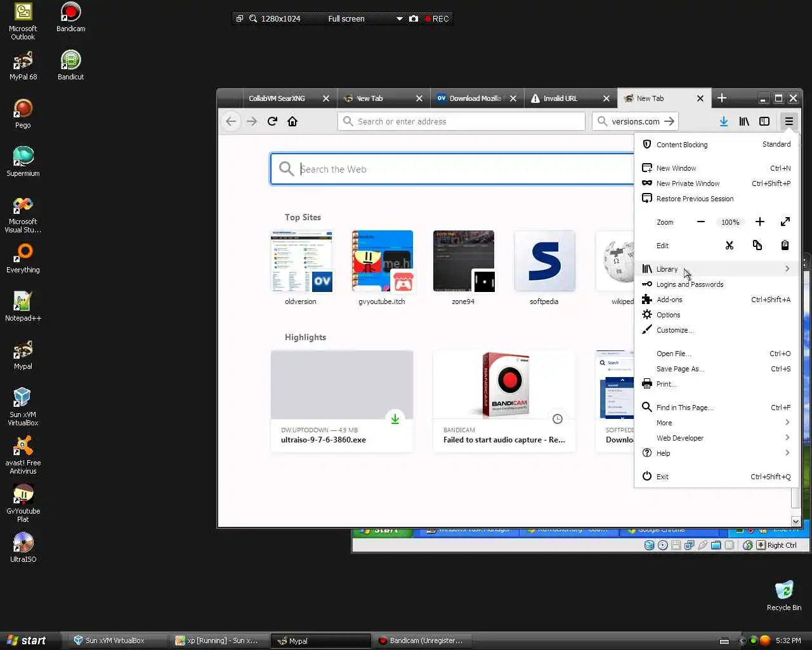The width and height of the screenshot is (812, 650).
Task: Click the Windows start button
Action: (x=30, y=640)
